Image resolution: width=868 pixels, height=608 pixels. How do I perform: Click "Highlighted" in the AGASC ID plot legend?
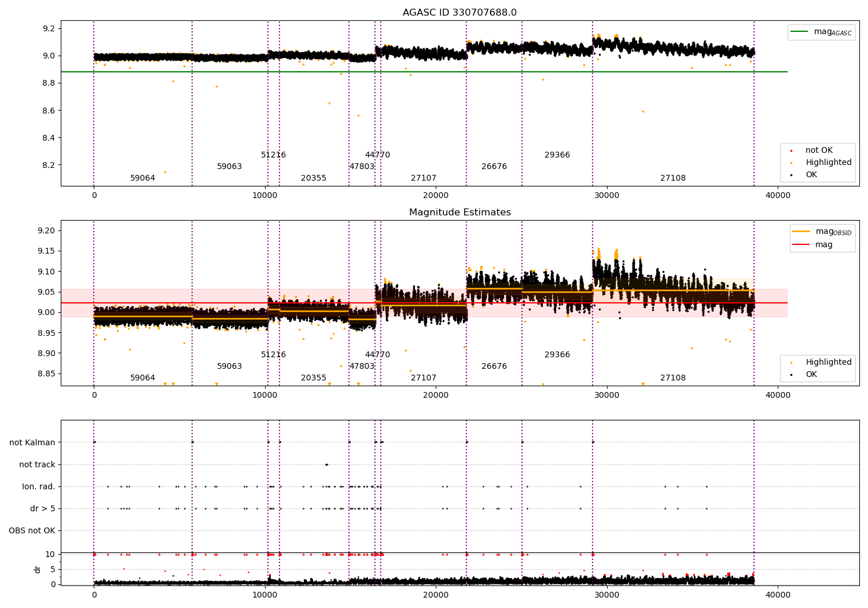821,163
